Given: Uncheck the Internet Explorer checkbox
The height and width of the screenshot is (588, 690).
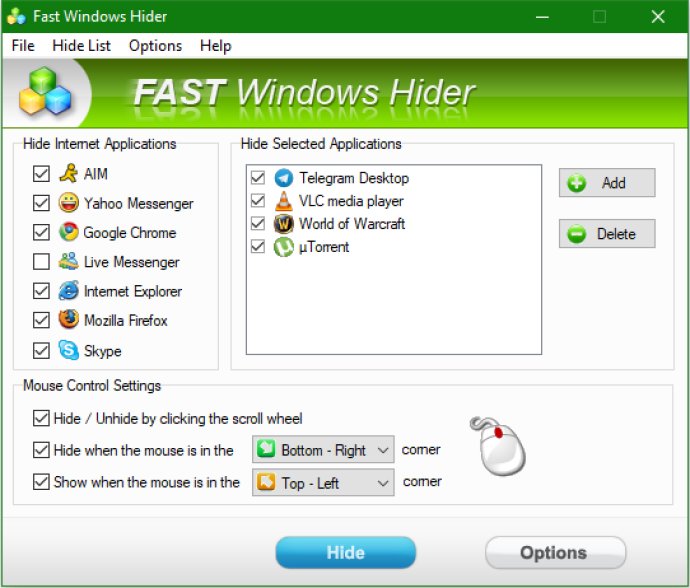Looking at the screenshot, I should click(41, 290).
